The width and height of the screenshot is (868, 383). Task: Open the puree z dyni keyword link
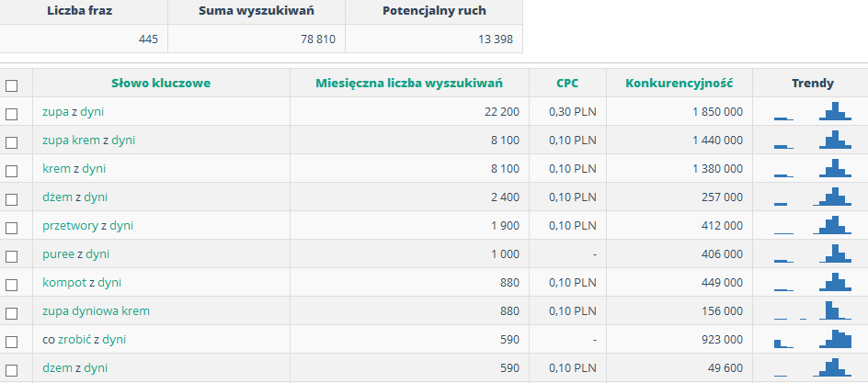[75, 254]
